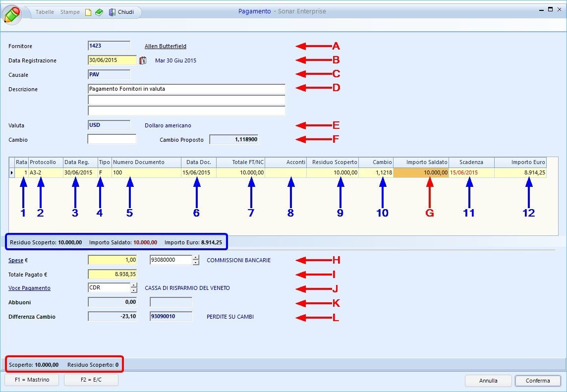Click the Chiudi door icon
This screenshot has width=567, height=392.
[x=112, y=12]
